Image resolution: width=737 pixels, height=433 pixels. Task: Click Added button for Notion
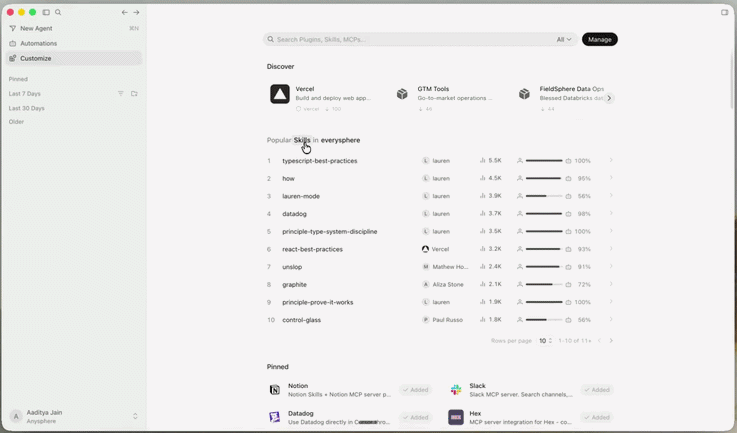[x=416, y=390]
